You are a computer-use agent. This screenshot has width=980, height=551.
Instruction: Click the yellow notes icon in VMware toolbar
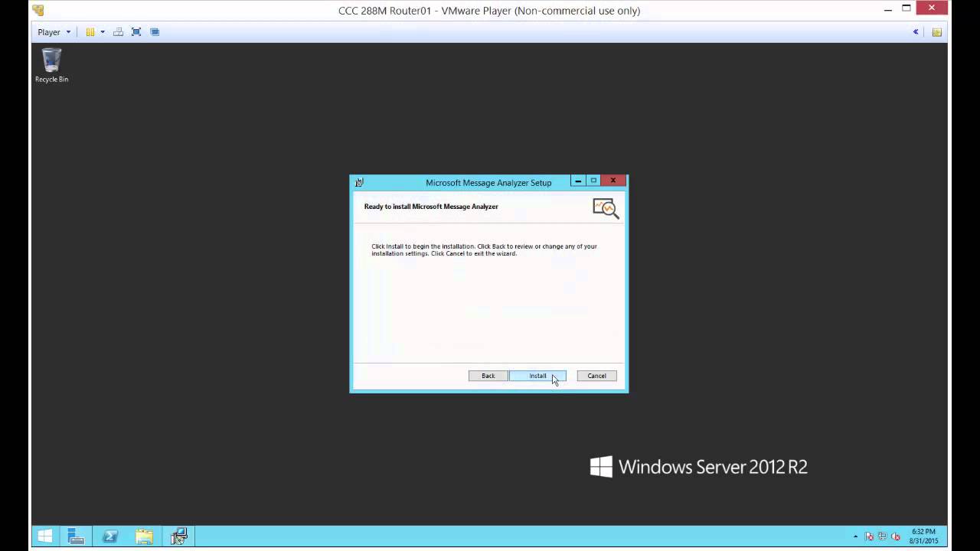936,32
